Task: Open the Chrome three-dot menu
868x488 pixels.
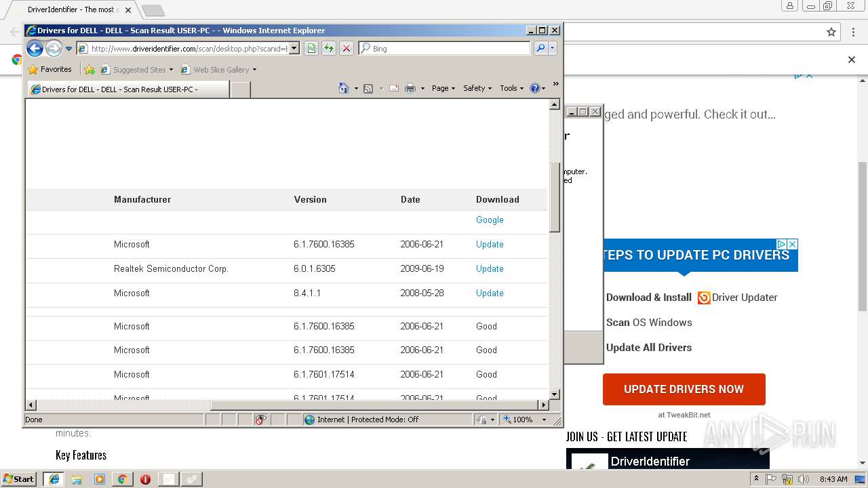Action: [852, 32]
